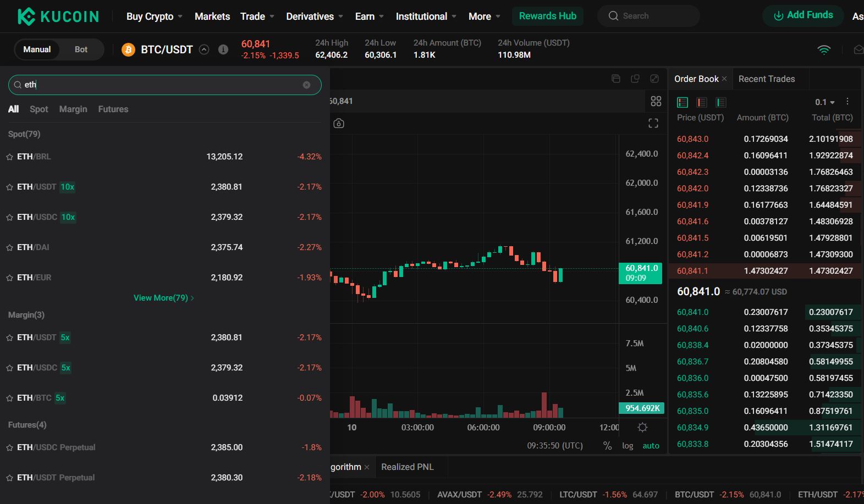Expand the Institutional menu
Viewport: 864px width, 504px height.
(426, 16)
